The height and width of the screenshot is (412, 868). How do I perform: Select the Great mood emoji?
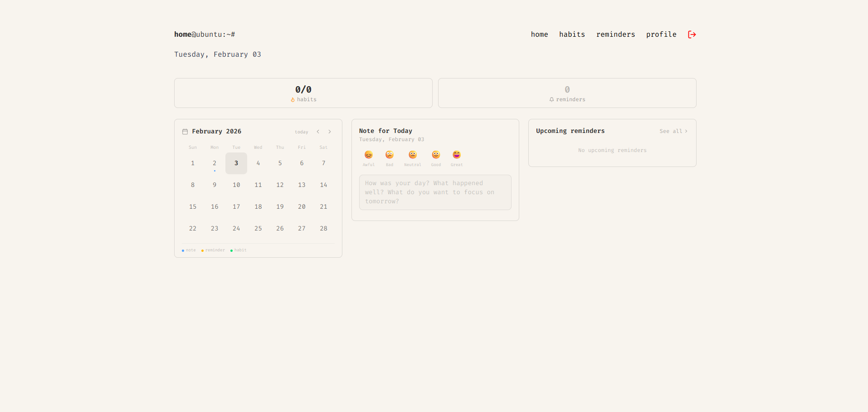(x=457, y=155)
